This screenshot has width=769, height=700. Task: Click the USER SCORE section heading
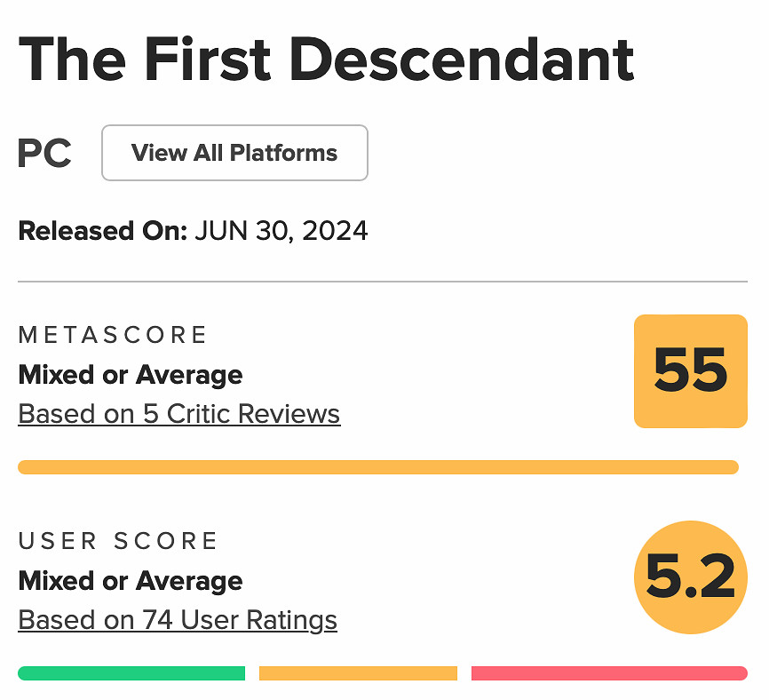pyautogui.click(x=118, y=541)
